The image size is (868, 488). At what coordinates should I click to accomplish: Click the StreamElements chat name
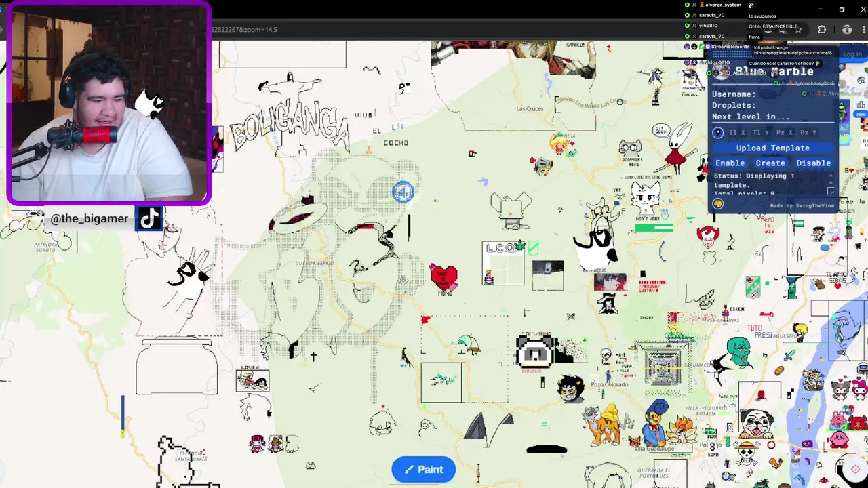pyautogui.click(x=730, y=47)
